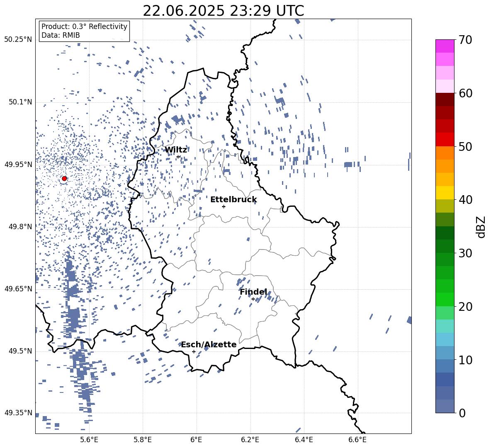The height and width of the screenshot is (448, 491).
Task: Click the orange swatch just below 50 dBZ
Action: pos(445,153)
